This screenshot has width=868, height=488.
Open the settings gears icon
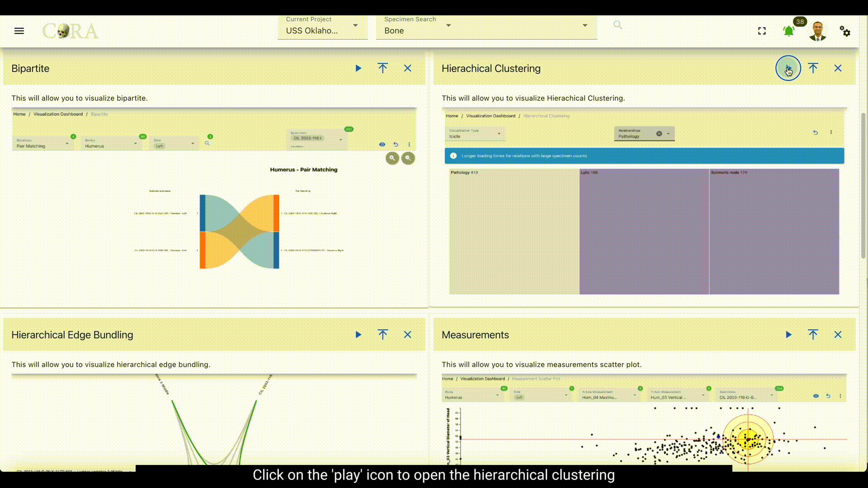pos(844,31)
